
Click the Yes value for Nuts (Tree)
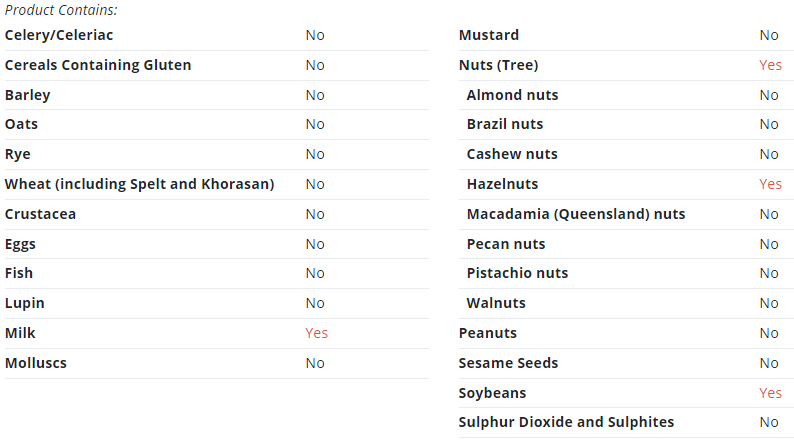pos(770,65)
